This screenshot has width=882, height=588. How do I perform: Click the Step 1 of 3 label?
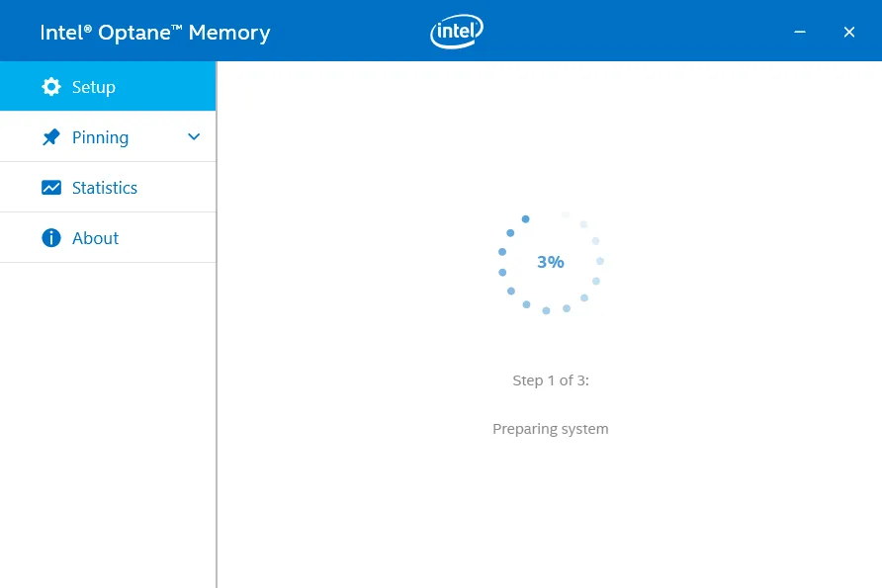[x=551, y=379]
